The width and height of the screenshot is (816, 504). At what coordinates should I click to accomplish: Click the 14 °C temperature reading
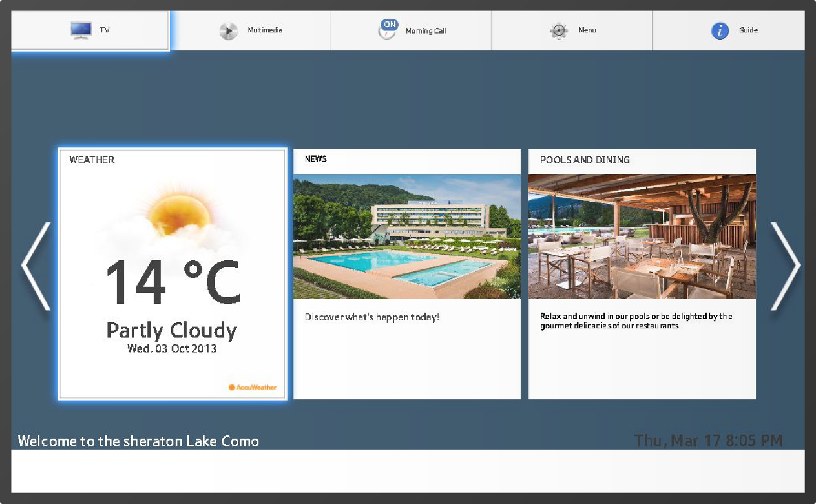(x=172, y=281)
